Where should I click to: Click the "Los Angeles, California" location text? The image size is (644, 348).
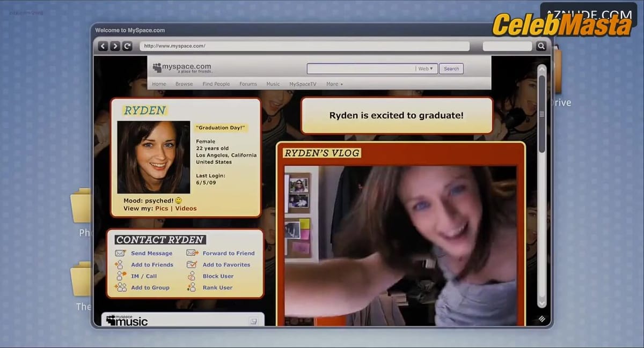tap(226, 155)
